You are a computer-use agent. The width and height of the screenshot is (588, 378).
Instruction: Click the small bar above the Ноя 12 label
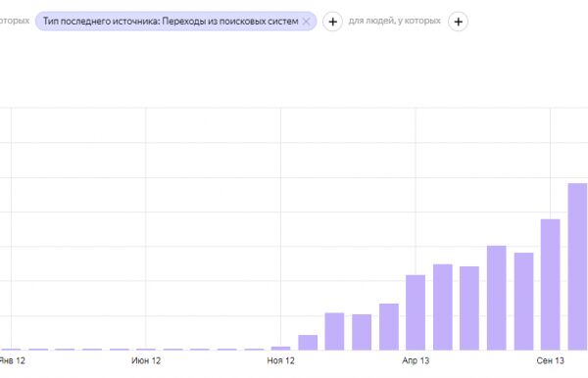280,349
